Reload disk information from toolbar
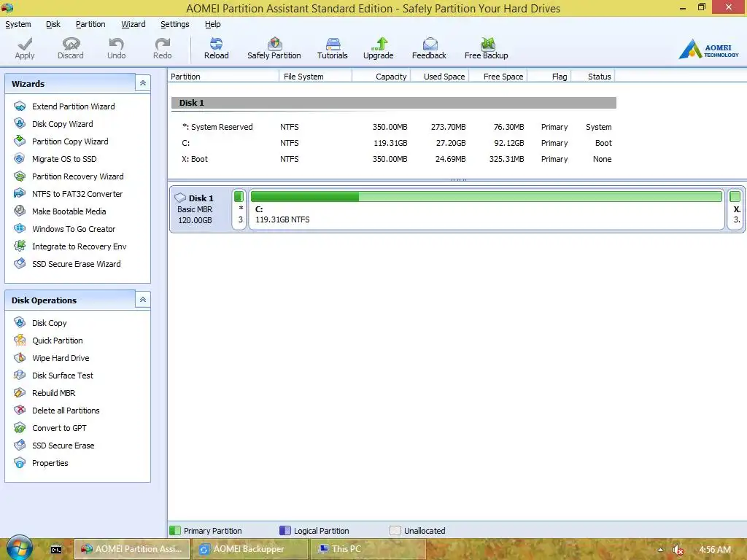The width and height of the screenshot is (747, 560). (x=216, y=48)
